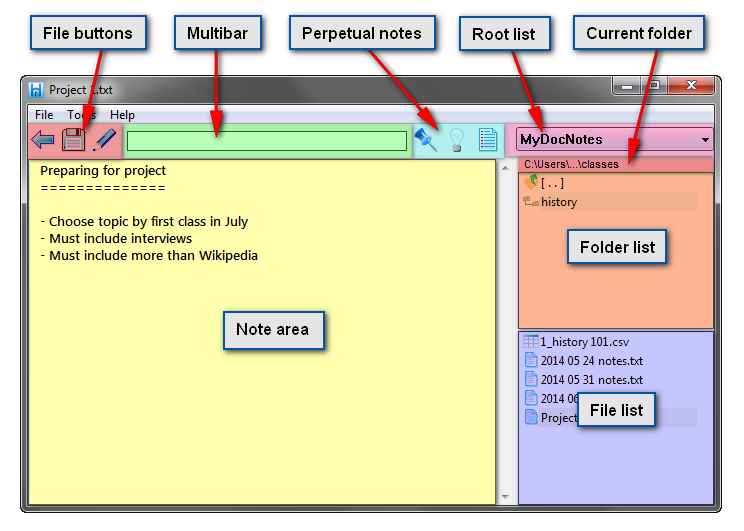Click the back arrow icon
The height and width of the screenshot is (531, 744).
[43, 140]
